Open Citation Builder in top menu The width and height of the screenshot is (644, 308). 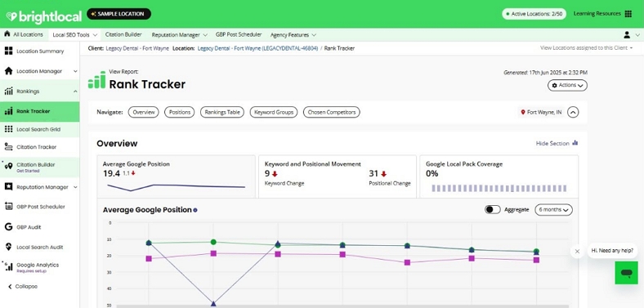[x=123, y=34]
